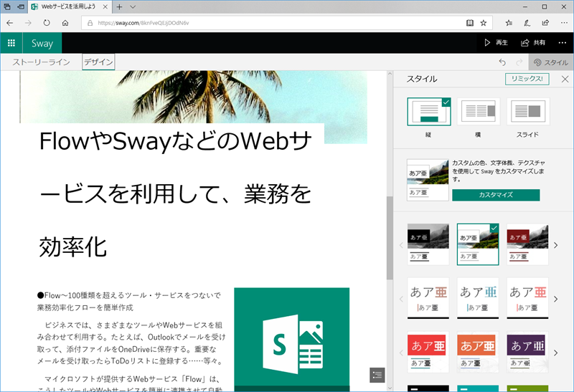This screenshot has width=574, height=392.
Task: Expand tab preview chevron
Action: point(133,6)
